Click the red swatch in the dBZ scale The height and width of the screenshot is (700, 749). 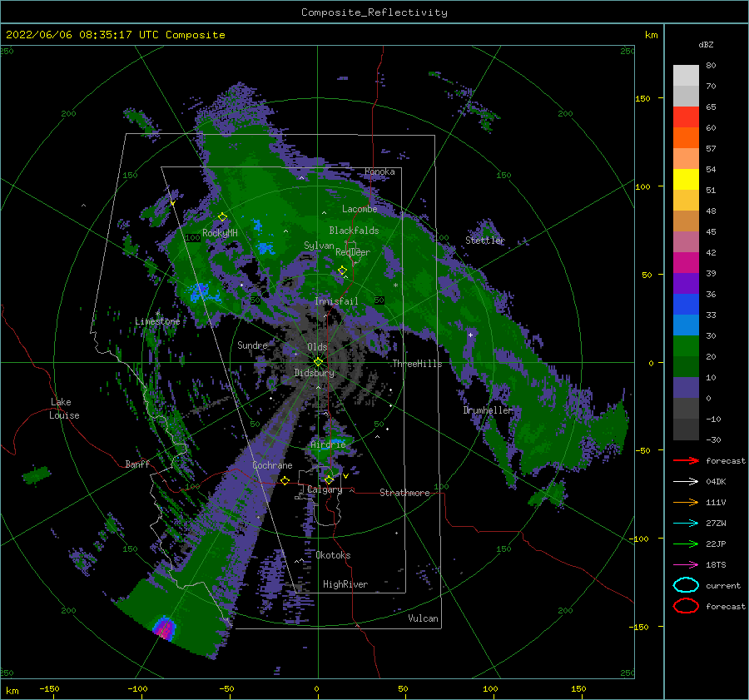click(686, 117)
